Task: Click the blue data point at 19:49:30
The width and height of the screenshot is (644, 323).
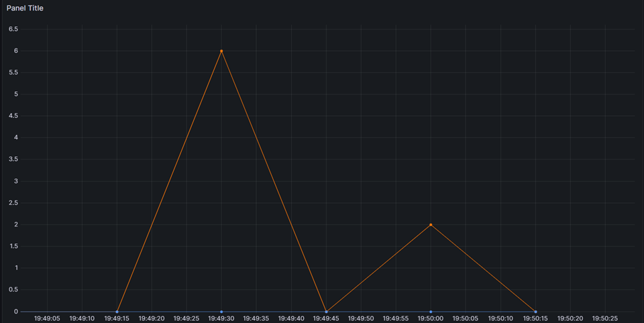Action: point(221,312)
